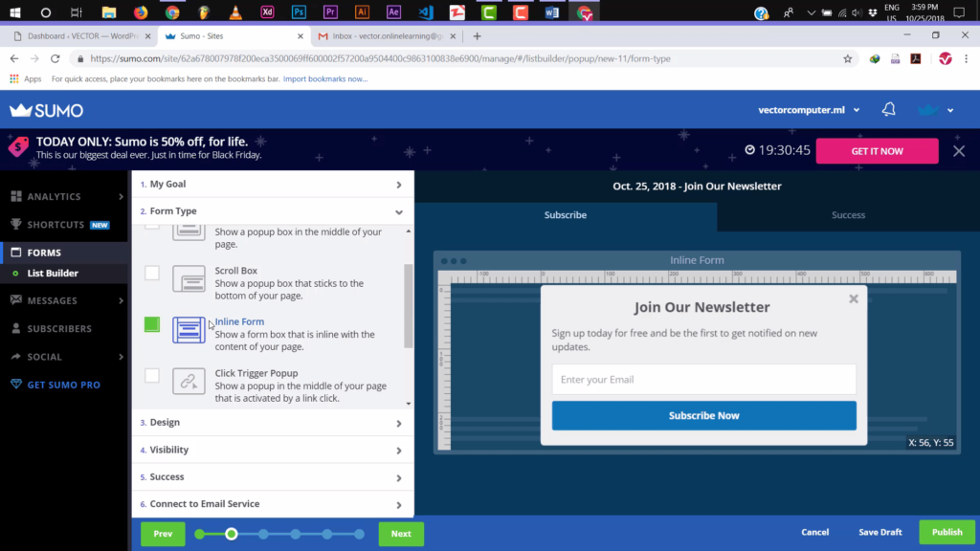
Task: Go back in browser history
Action: [13, 58]
